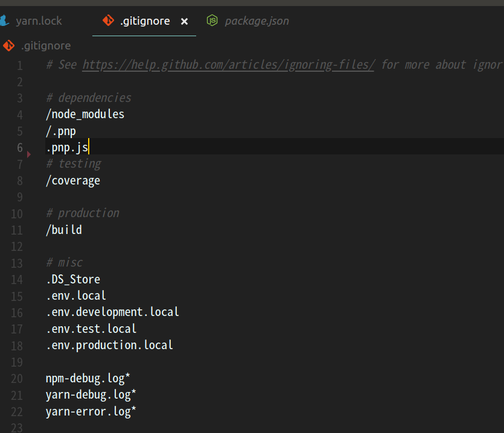Viewport: 504px width, 433px height.
Task: Click the Git icon on the .gitignore tab
Action: tap(108, 20)
